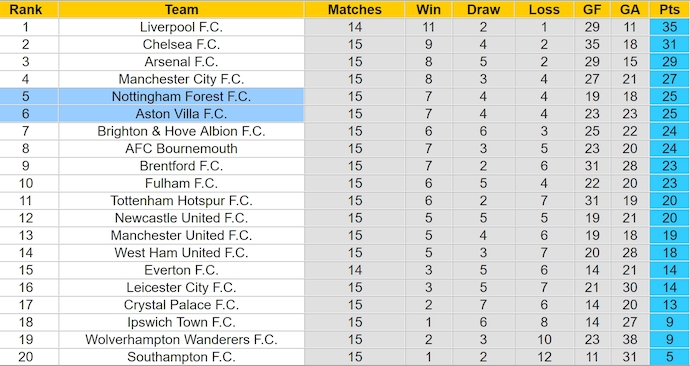This screenshot has width=690, height=366.
Task: Click Southampton's 5 points cell
Action: [x=669, y=357]
